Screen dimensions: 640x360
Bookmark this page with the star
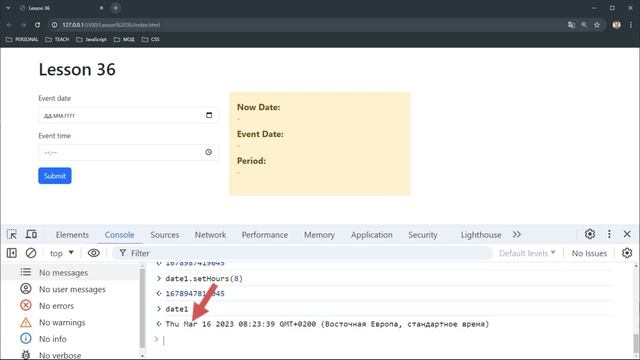click(597, 25)
